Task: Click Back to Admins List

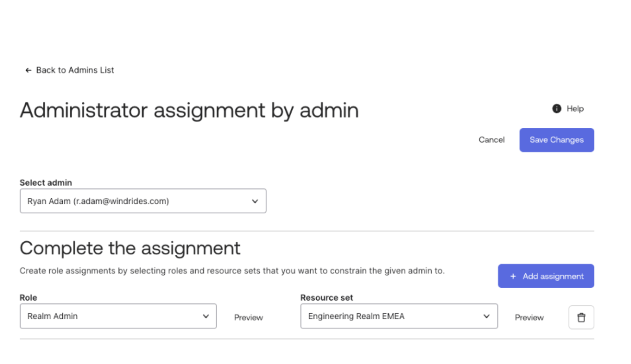Action: click(74, 70)
